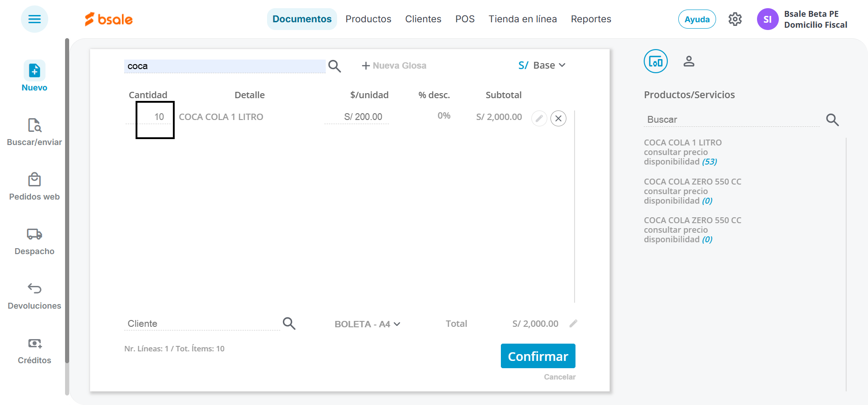Open Devoluciones in the sidebar
The height and width of the screenshot is (405, 868).
35,296
